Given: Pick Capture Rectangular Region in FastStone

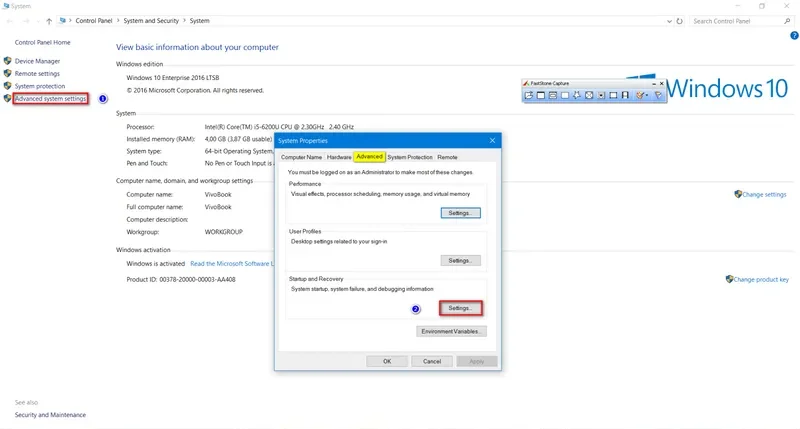Looking at the screenshot, I should point(565,95).
